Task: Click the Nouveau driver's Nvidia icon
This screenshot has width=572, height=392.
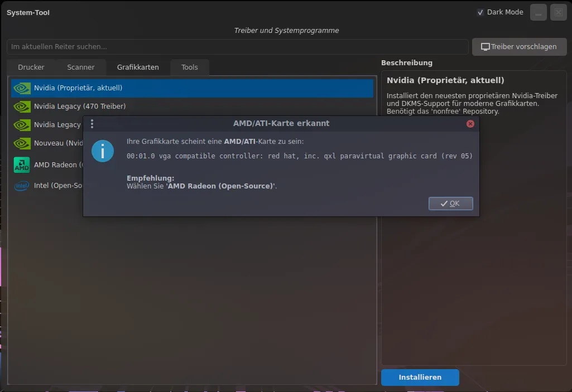Action: (22, 143)
